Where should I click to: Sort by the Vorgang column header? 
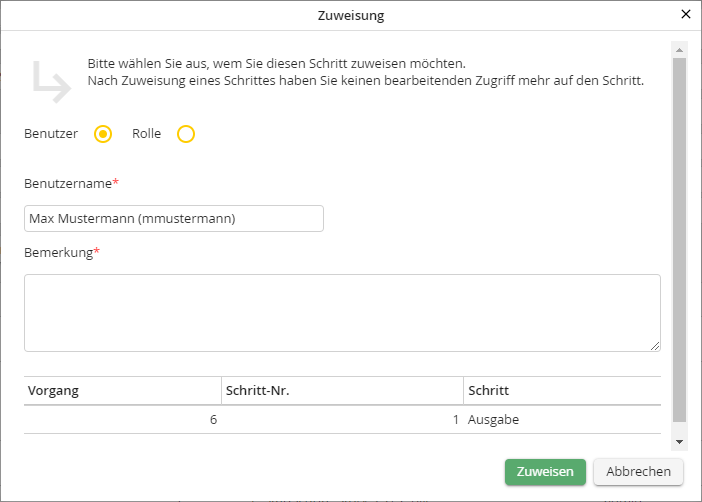click(122, 390)
